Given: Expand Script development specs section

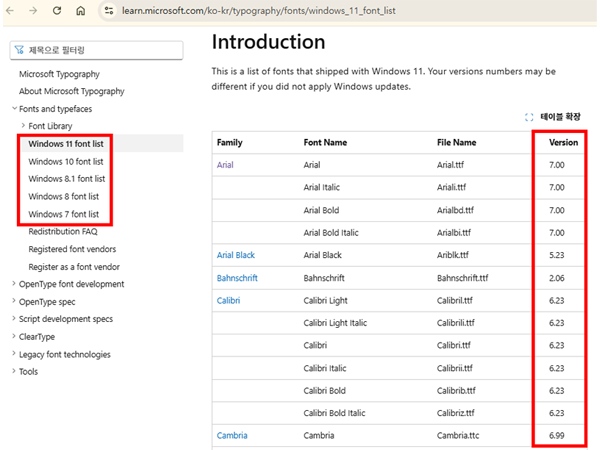Looking at the screenshot, I should click(x=14, y=319).
